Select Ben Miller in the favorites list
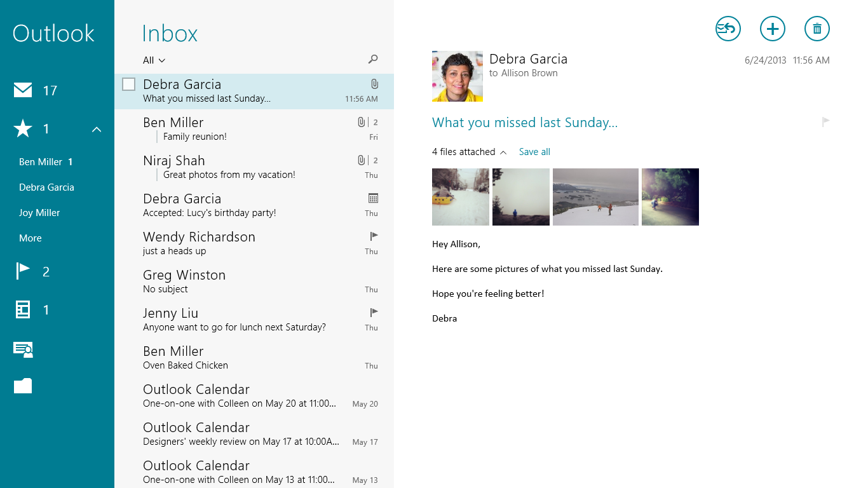 click(41, 162)
